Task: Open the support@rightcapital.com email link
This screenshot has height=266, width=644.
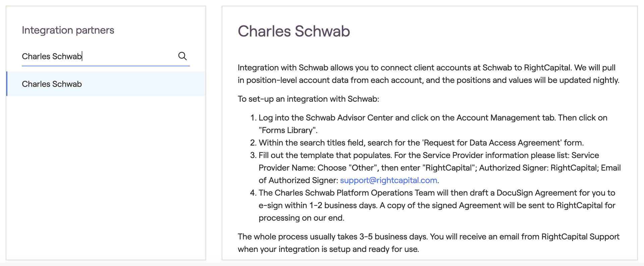Action: pos(388,180)
